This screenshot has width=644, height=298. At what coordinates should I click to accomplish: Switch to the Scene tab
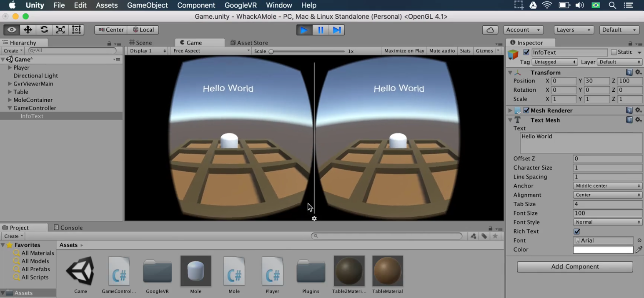(144, 43)
